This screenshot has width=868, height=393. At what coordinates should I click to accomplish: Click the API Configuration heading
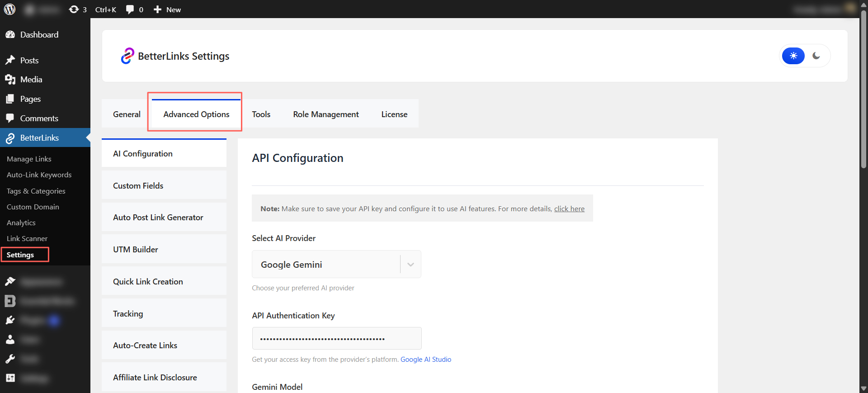pos(297,158)
